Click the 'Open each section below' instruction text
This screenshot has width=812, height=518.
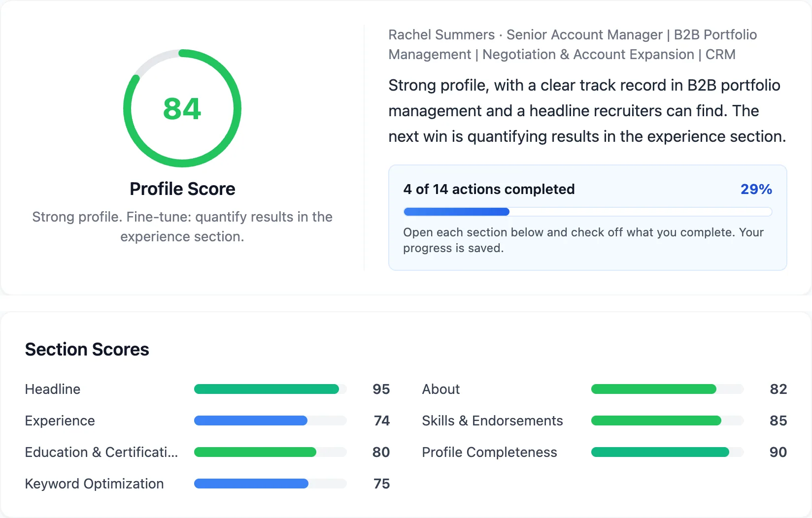tap(583, 240)
